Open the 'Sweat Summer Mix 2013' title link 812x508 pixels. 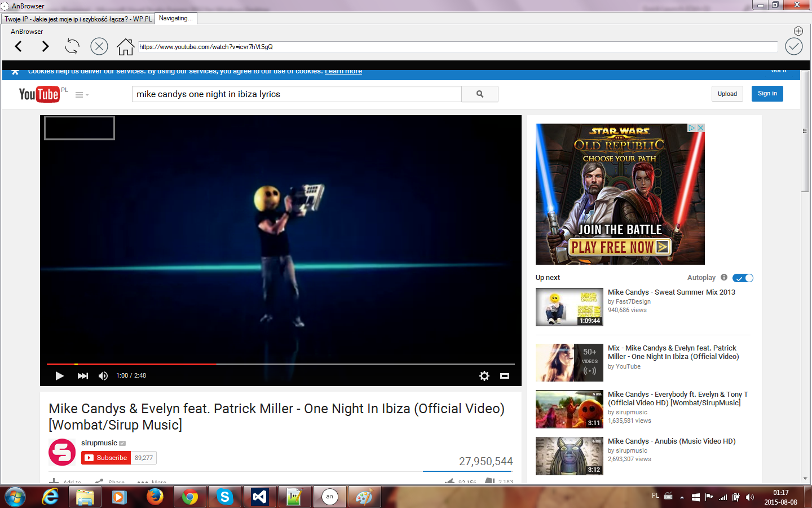(x=672, y=292)
